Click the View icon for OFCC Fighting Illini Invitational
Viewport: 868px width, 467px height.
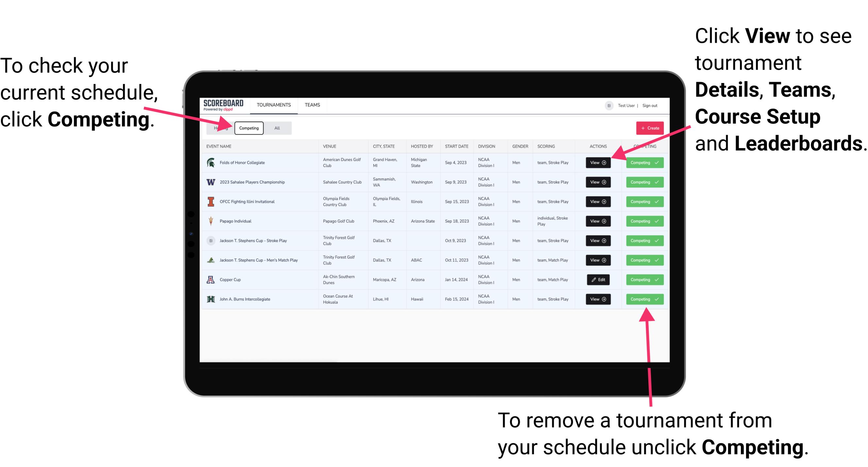coord(598,201)
